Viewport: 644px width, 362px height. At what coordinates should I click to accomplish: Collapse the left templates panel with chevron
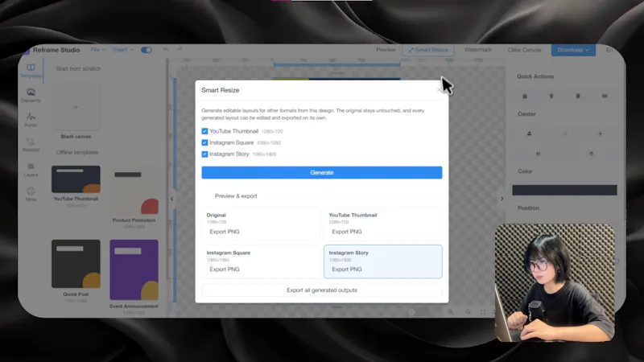tap(172, 199)
